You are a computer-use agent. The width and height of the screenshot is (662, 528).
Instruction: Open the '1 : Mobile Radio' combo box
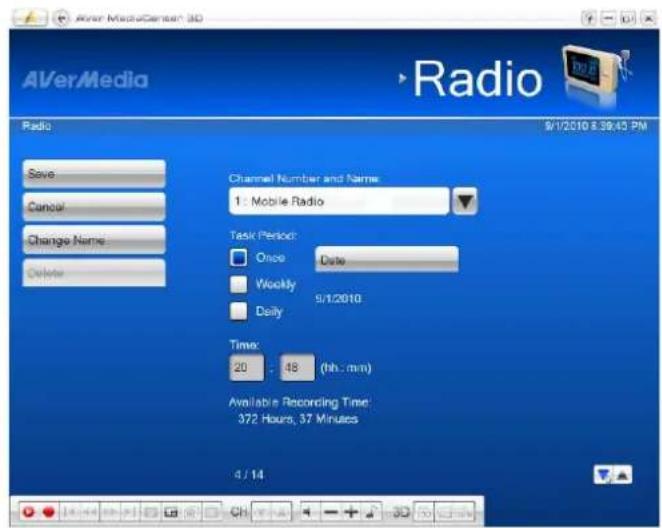pyautogui.click(x=339, y=201)
